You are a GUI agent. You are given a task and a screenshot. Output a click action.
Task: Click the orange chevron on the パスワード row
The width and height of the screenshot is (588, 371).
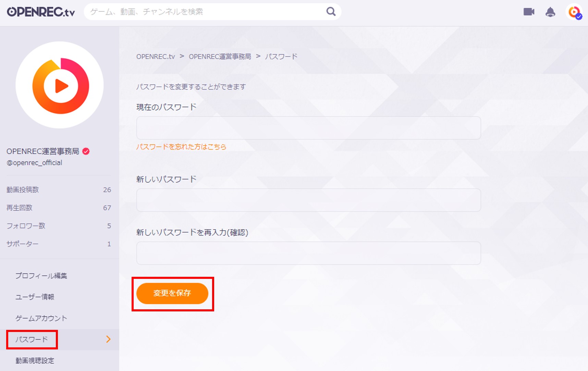point(108,339)
